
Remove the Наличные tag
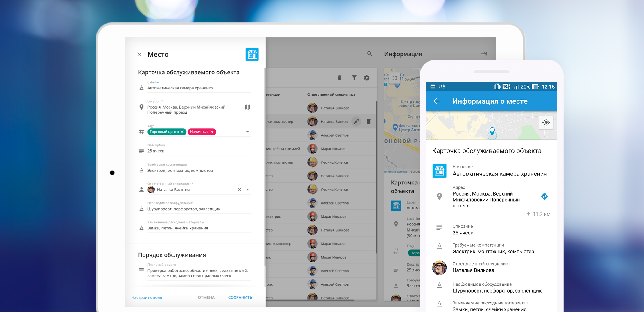(212, 132)
